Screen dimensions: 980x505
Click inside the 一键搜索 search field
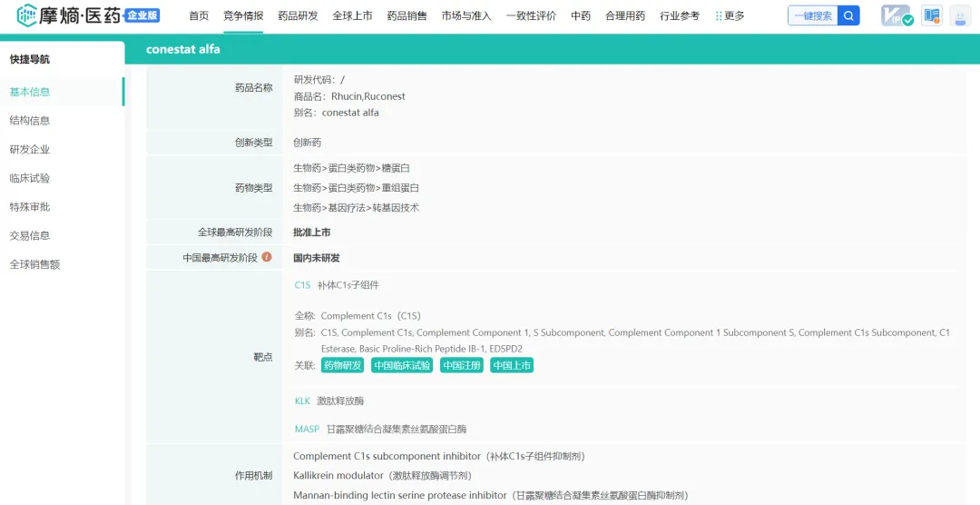click(812, 15)
